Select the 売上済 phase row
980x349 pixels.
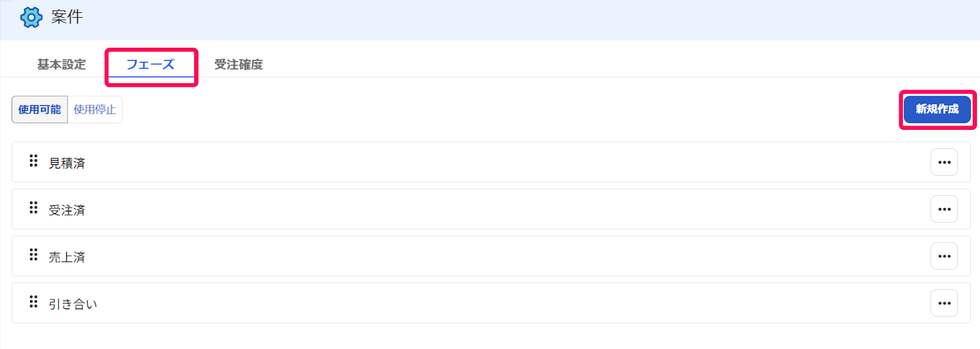[491, 256]
